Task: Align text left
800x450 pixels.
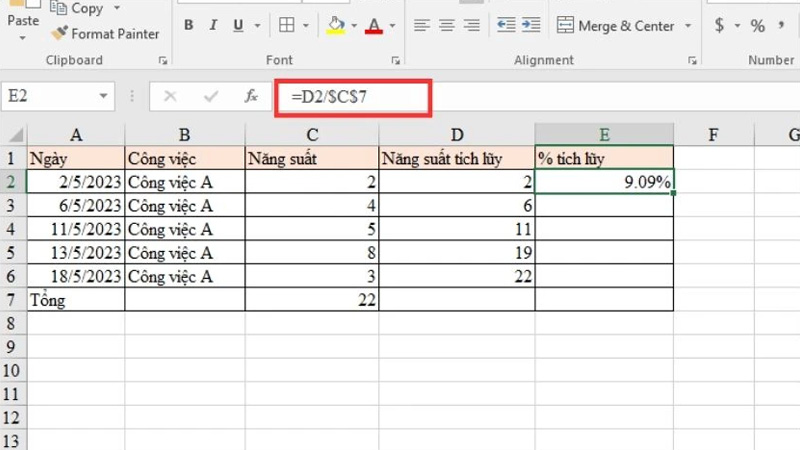Action: [421, 25]
